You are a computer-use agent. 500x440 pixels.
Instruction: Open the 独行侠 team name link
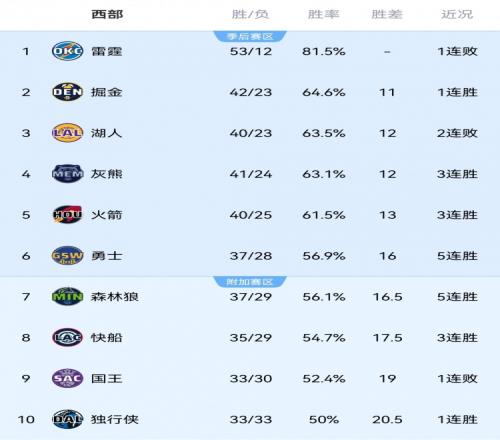coord(115,419)
